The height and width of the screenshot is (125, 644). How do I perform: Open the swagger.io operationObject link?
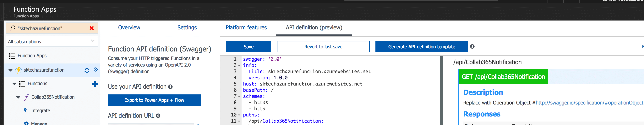coord(589,103)
